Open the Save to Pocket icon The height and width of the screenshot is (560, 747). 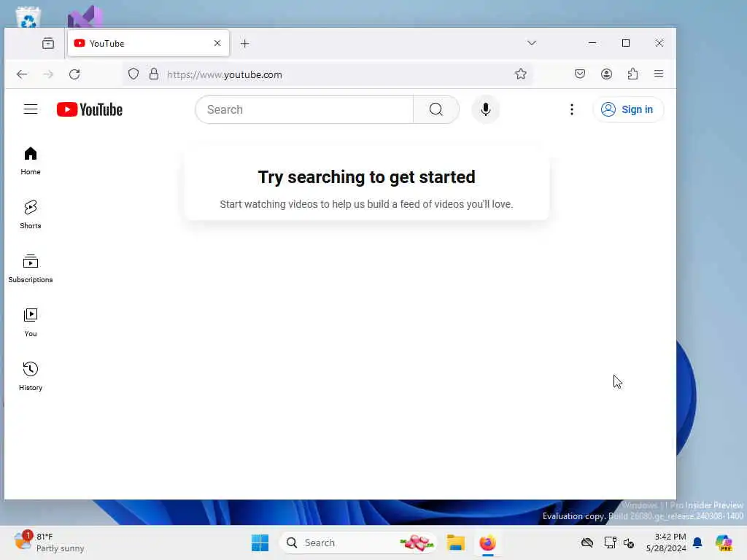[580, 74]
